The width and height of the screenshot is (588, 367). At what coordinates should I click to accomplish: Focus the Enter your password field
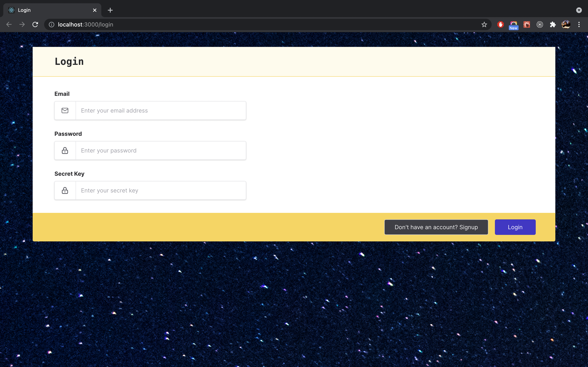click(160, 150)
